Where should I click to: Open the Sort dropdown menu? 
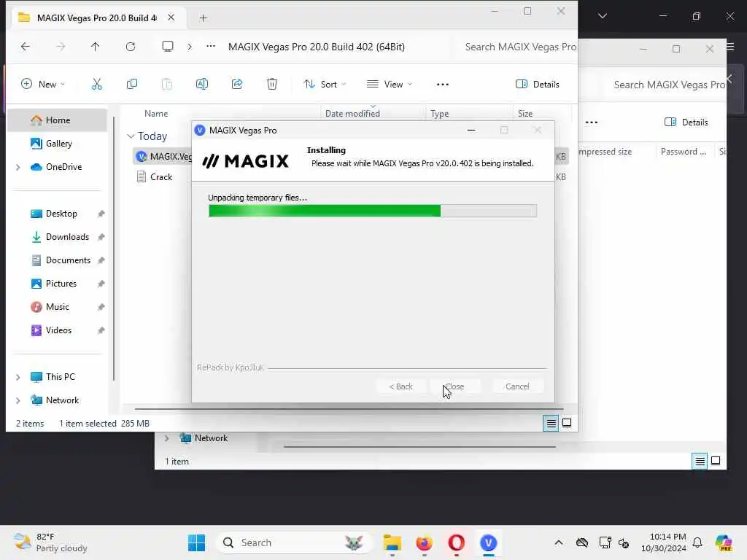point(325,85)
